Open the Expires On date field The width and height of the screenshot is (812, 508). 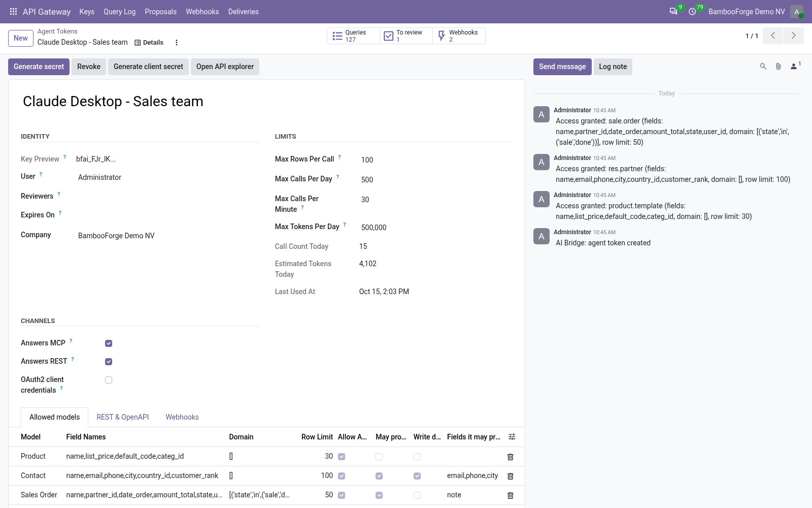167,215
